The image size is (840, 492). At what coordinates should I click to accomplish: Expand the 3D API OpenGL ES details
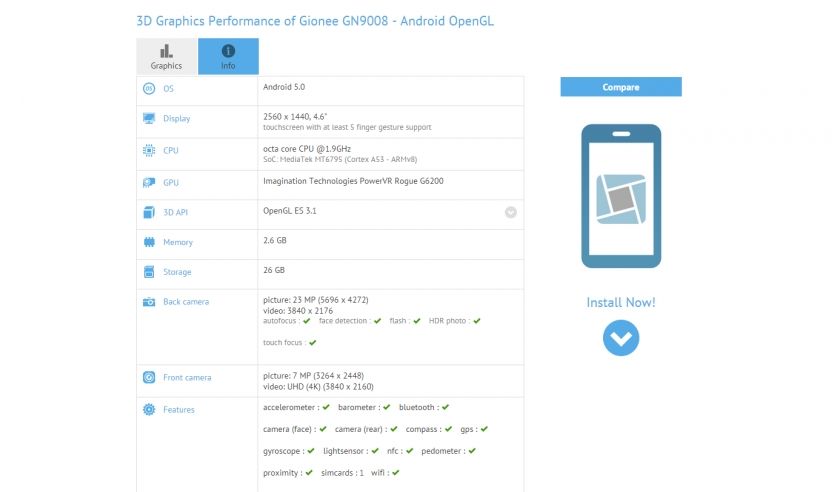pyautogui.click(x=511, y=212)
